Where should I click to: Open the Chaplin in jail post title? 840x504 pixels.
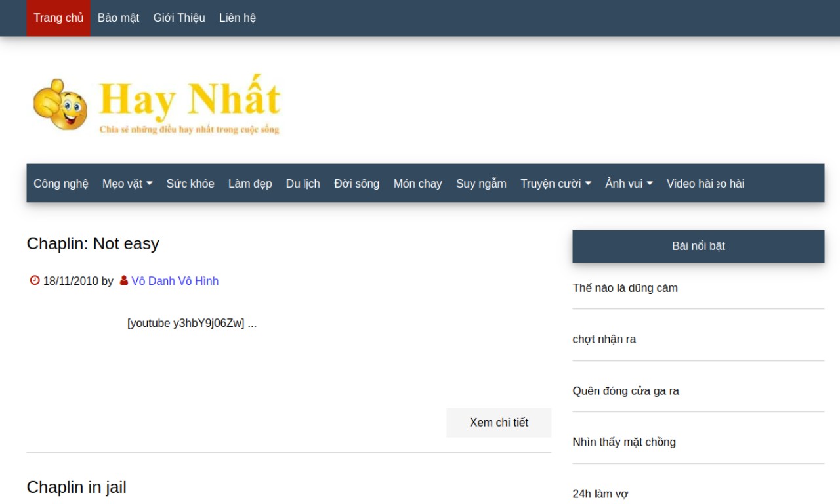tap(77, 488)
